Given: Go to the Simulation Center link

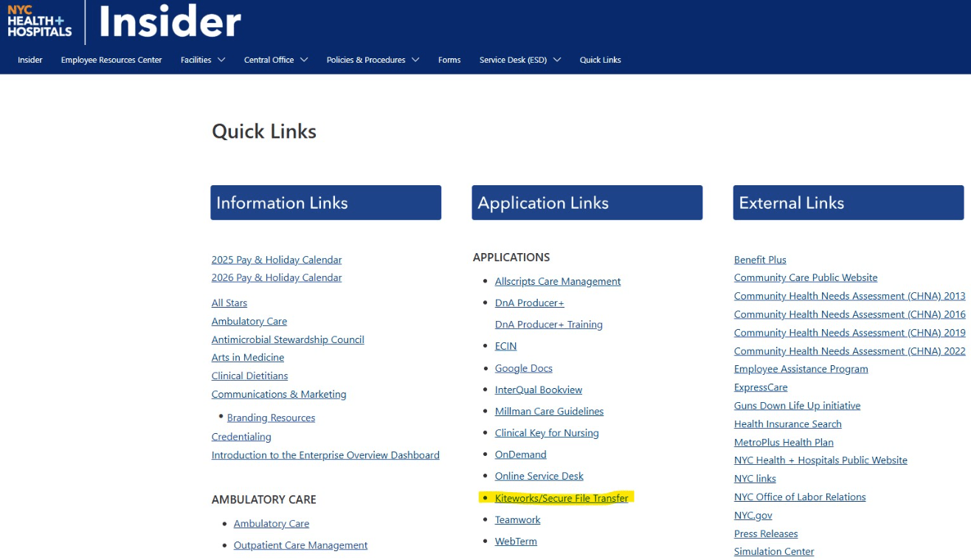Looking at the screenshot, I should (x=774, y=552).
